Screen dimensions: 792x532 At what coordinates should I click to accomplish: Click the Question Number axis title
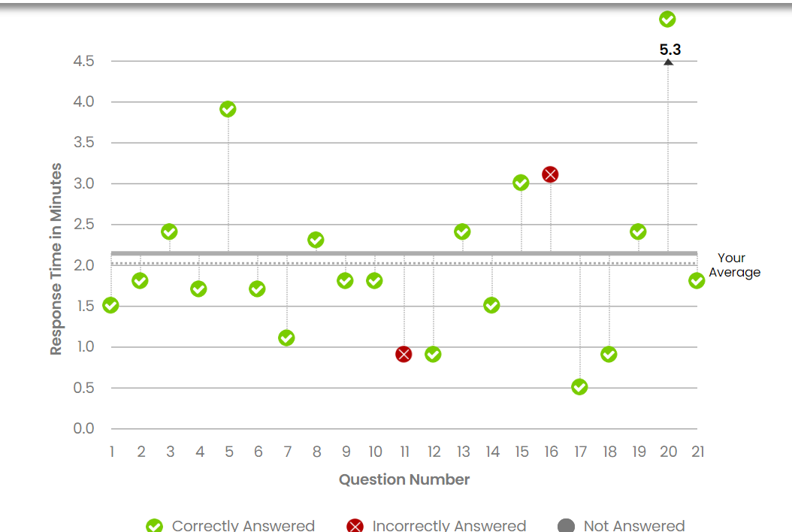(404, 479)
